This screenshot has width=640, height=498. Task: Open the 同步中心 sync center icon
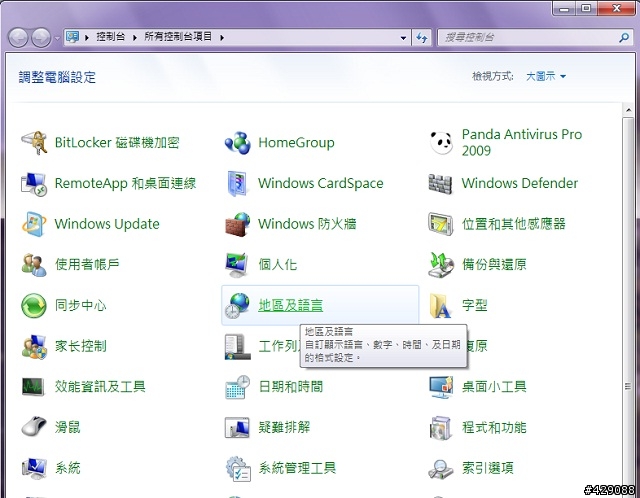pos(34,305)
